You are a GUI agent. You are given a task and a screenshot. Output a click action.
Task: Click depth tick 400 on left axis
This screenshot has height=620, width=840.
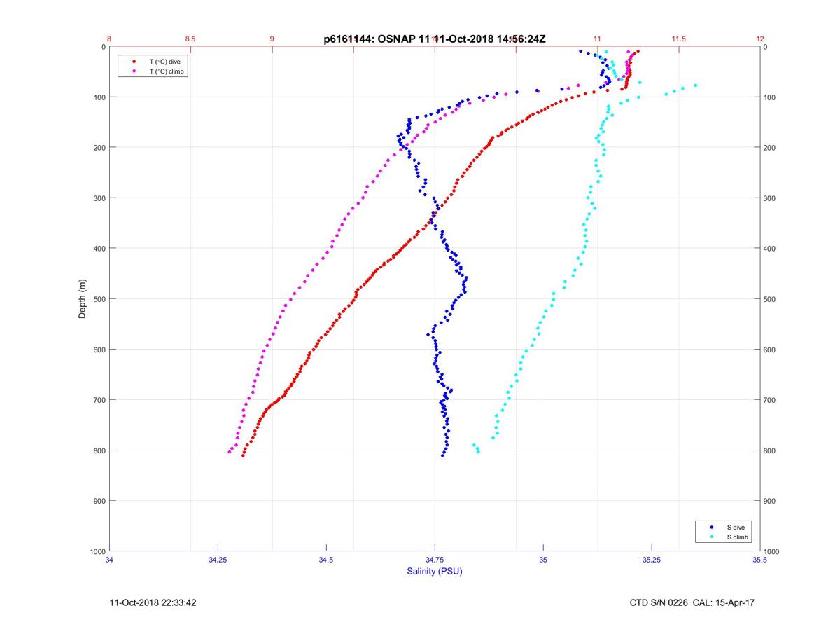click(99, 249)
